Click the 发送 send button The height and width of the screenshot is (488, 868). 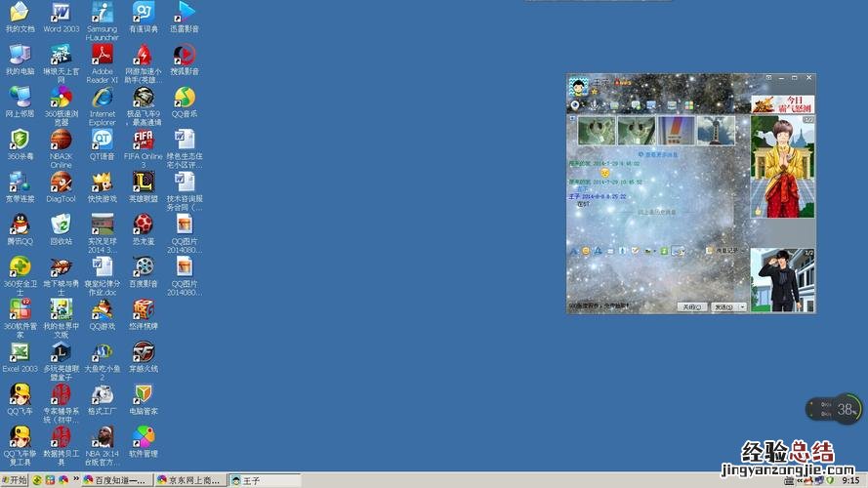coord(723,306)
